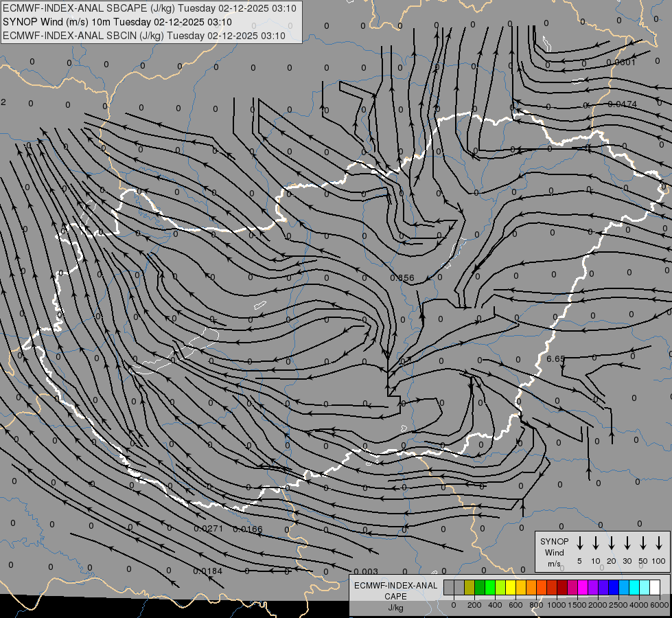Image resolution: width=672 pixels, height=618 pixels.
Task: Pick the dark green CAPE legend swatch
Action: (x=480, y=587)
